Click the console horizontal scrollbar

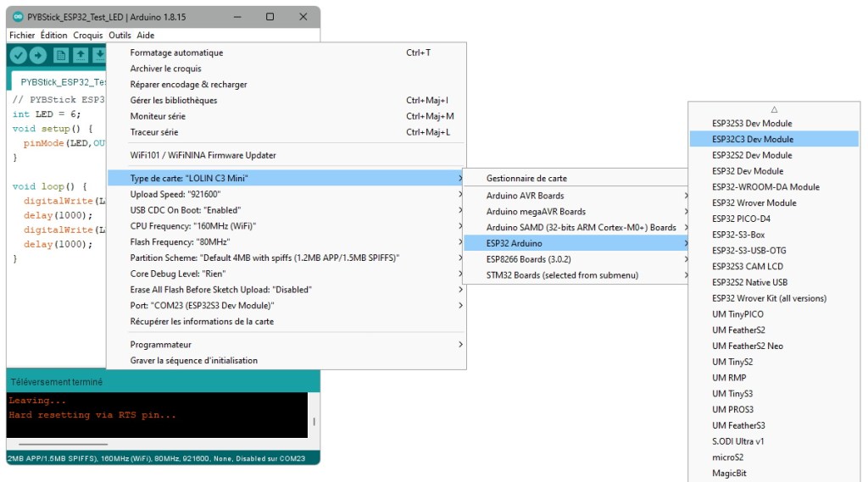(64, 444)
